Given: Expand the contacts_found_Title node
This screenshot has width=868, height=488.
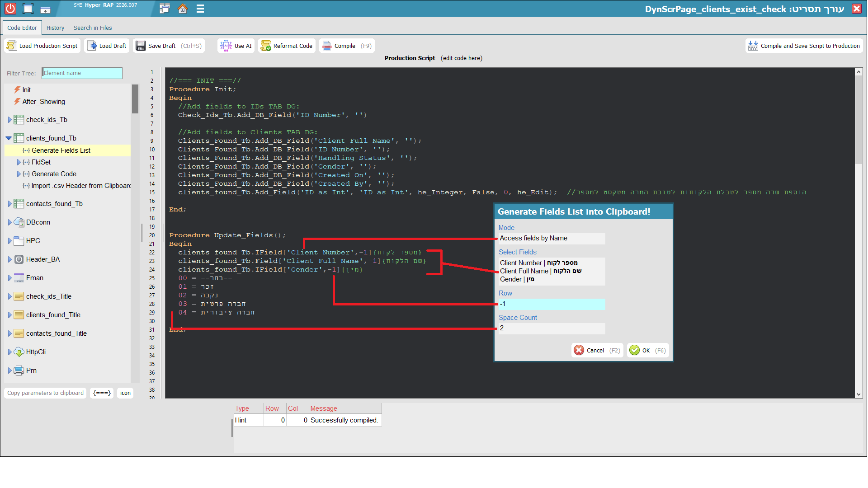Looking at the screenshot, I should pyautogui.click(x=10, y=333).
